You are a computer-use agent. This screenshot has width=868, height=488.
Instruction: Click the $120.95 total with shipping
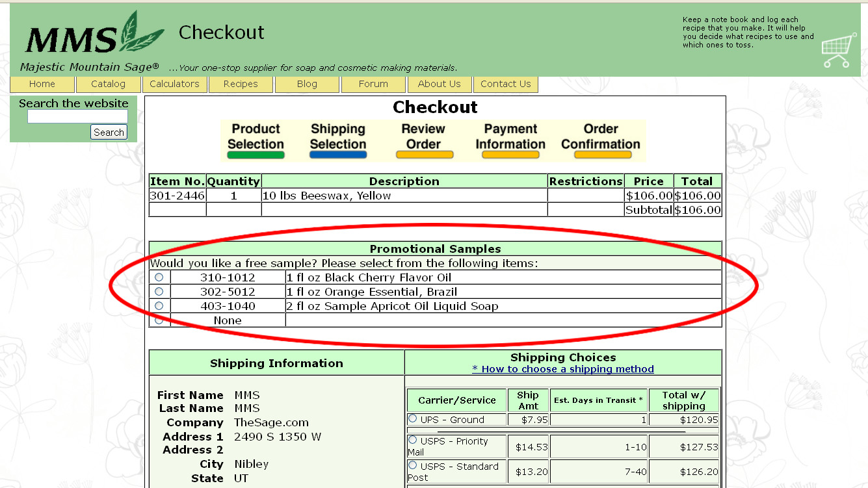tap(684, 420)
